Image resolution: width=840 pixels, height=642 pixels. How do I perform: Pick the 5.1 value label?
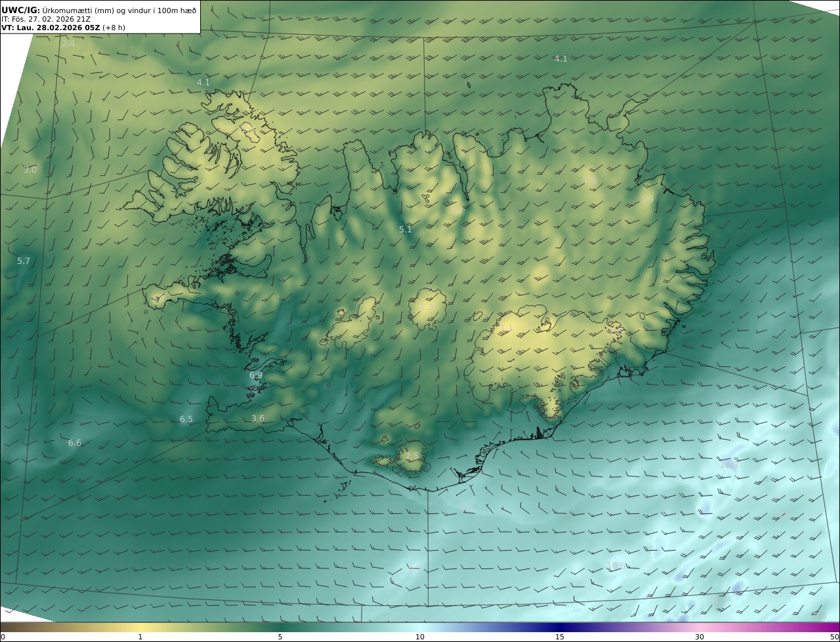tap(406, 229)
